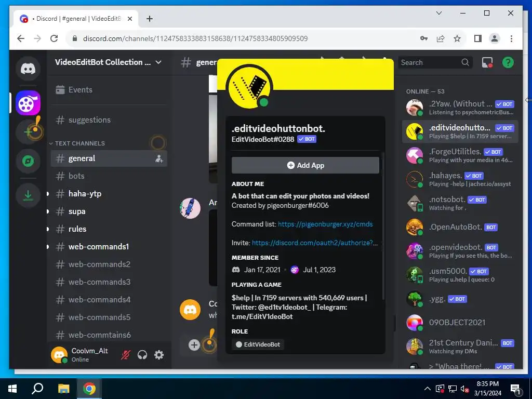Open the green Help icon
Image resolution: width=532 pixels, height=399 pixels.
click(508, 62)
